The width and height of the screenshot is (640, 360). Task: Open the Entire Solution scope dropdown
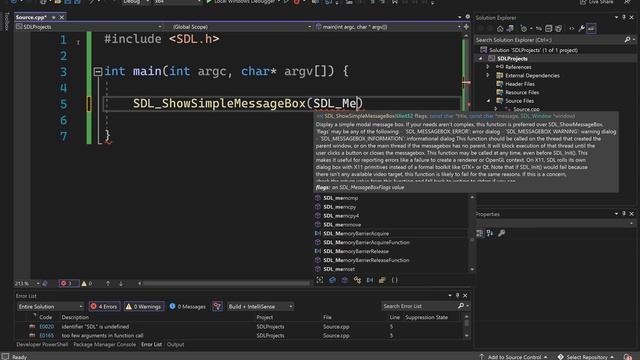(x=50, y=307)
